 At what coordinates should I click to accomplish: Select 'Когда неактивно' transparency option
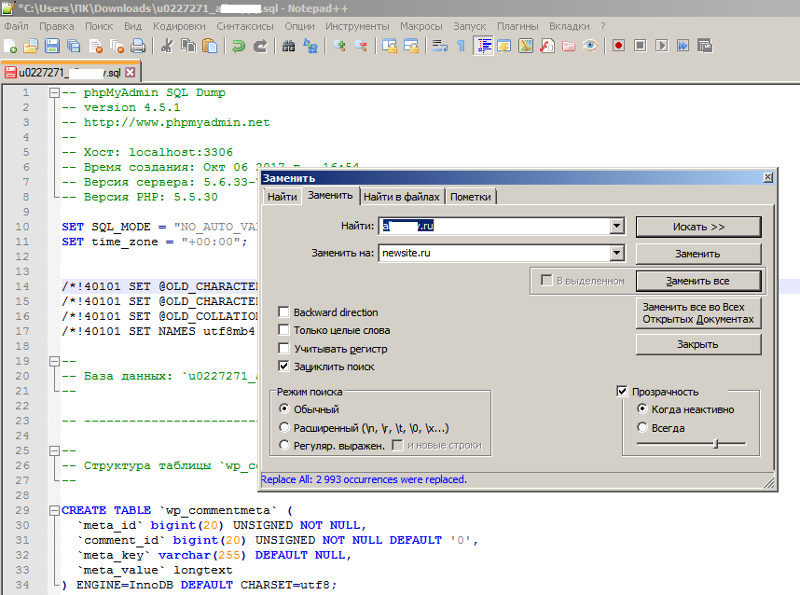(642, 409)
